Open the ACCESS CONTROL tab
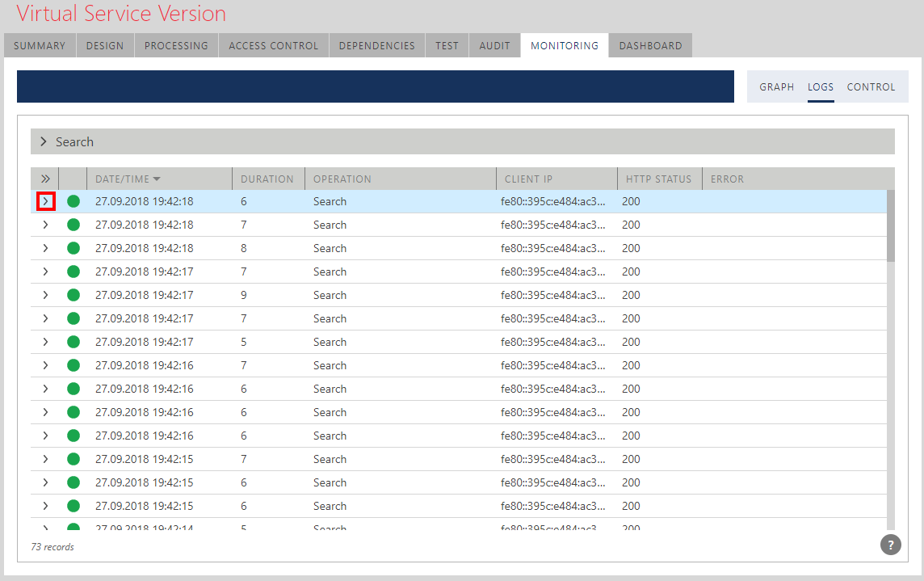 pyautogui.click(x=274, y=45)
